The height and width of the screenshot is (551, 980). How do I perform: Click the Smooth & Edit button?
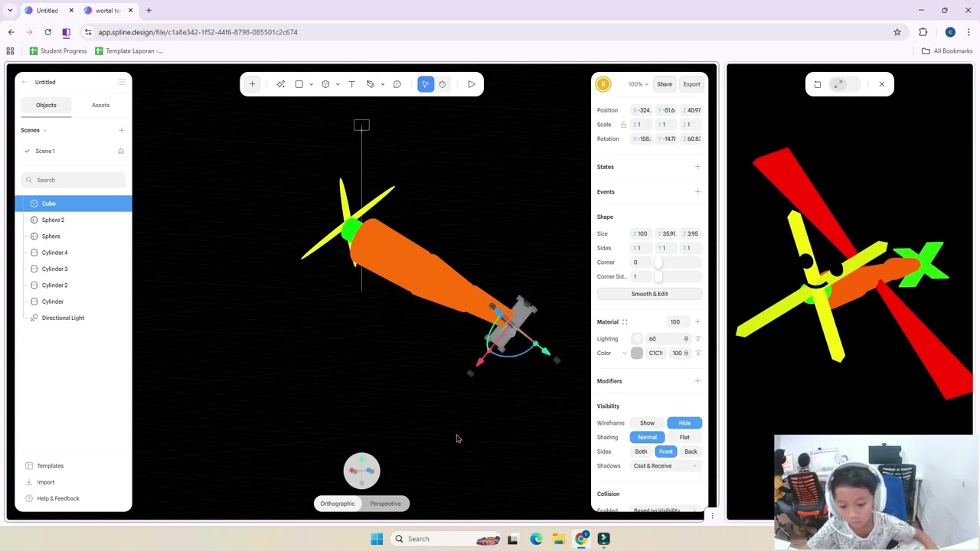click(649, 294)
